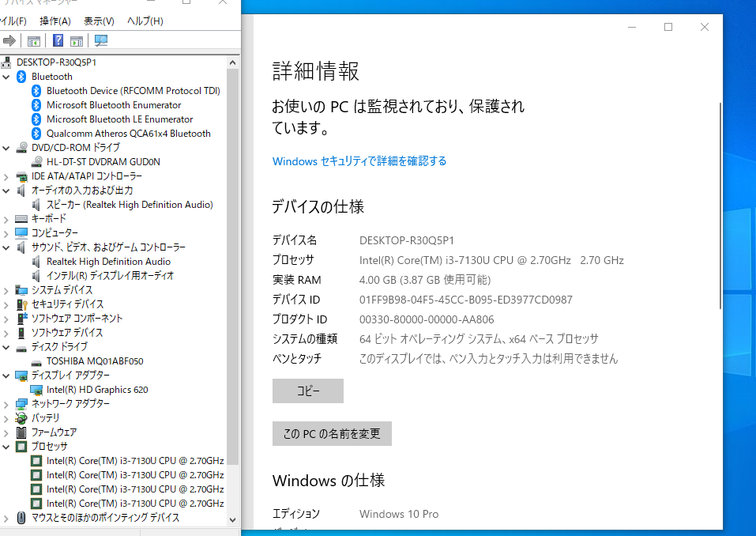Click この PC の名前を変更 button
The image size is (756, 536).
tap(332, 434)
